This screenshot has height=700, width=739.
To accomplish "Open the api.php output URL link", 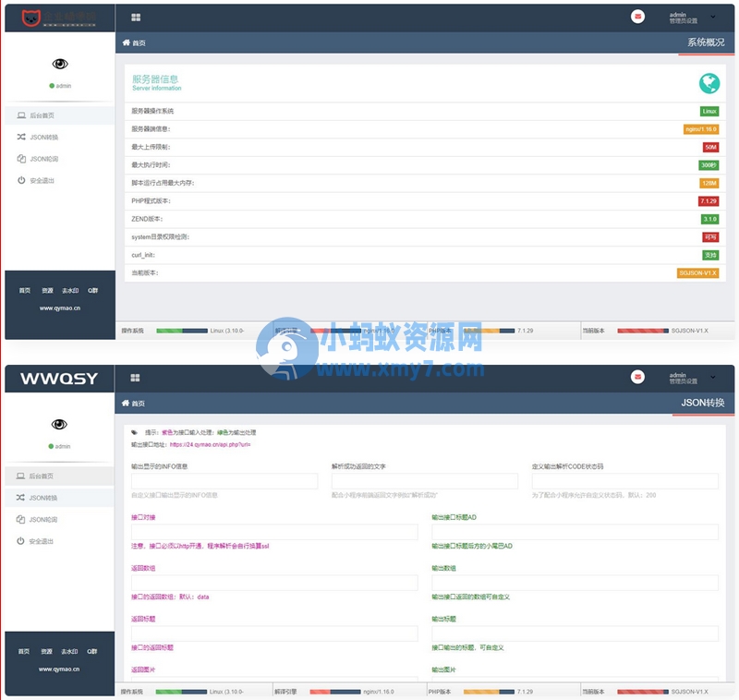I will [x=210, y=444].
